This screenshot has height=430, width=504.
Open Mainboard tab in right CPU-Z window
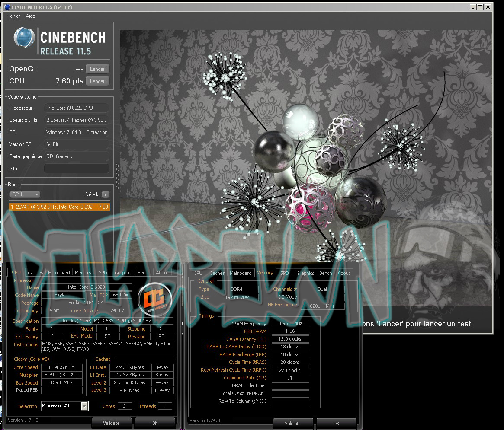241,273
